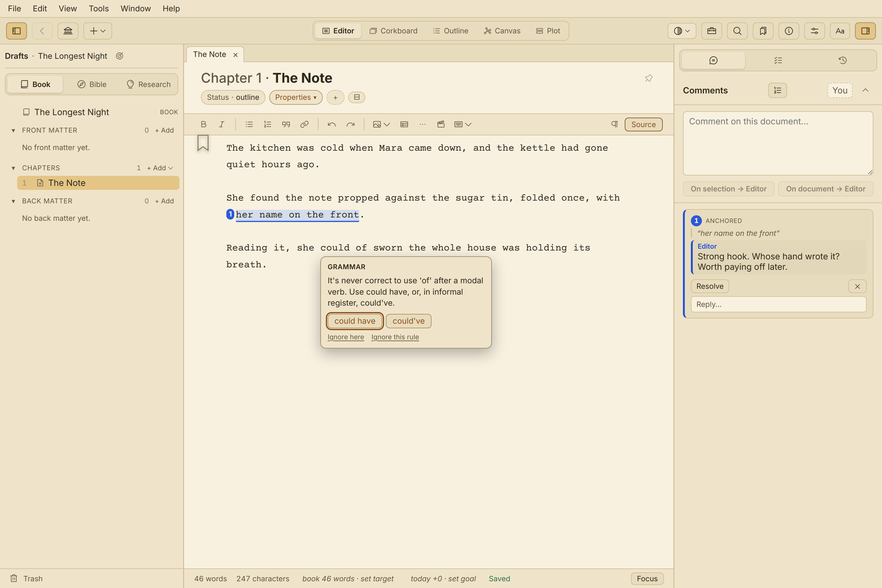Open the plus add-new dropdown

97,31
